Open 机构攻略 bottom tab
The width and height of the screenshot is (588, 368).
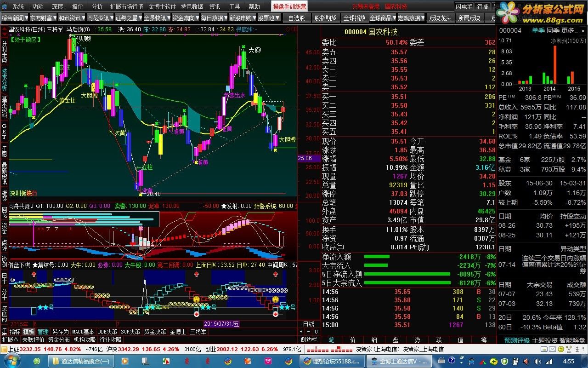pyautogui.click(x=85, y=339)
